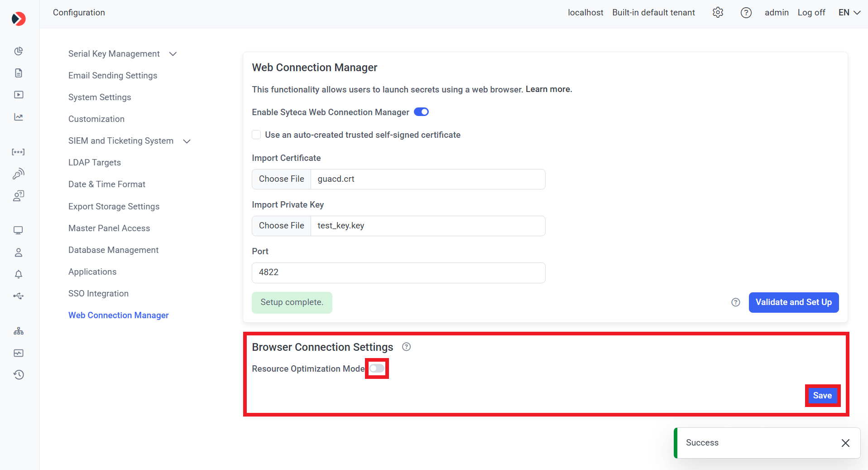Select Database Management in the settings menu

point(113,250)
